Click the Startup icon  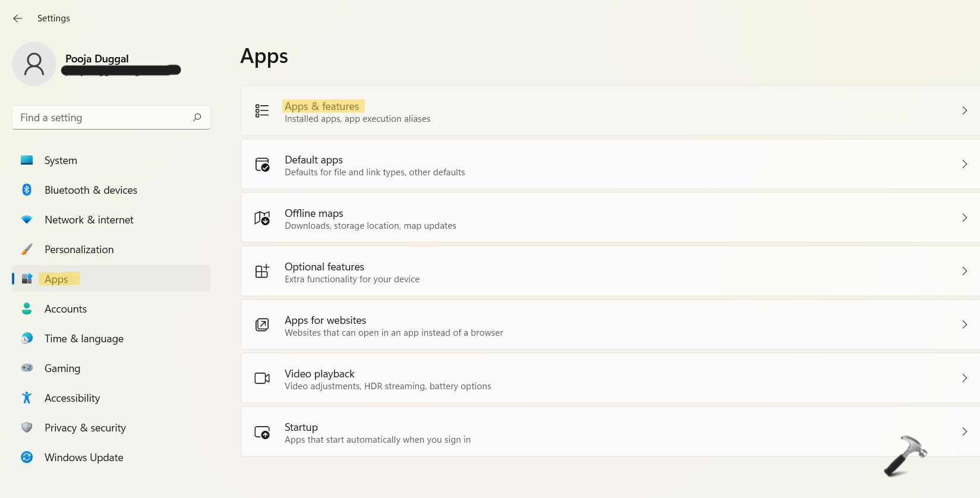[x=262, y=432]
